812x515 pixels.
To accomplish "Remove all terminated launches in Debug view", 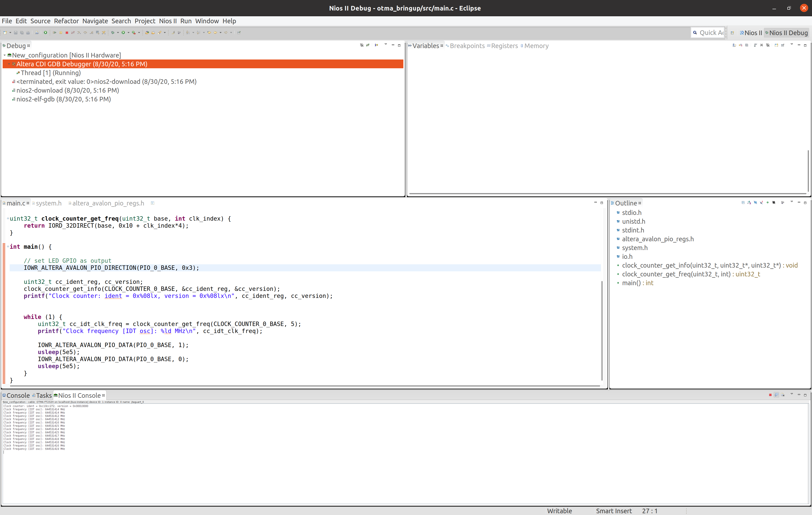I will coord(362,45).
